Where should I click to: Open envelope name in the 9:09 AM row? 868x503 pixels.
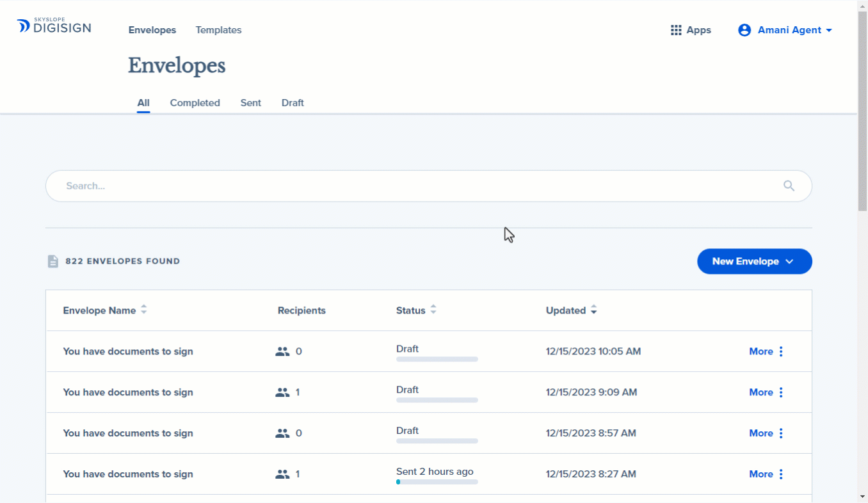point(128,392)
